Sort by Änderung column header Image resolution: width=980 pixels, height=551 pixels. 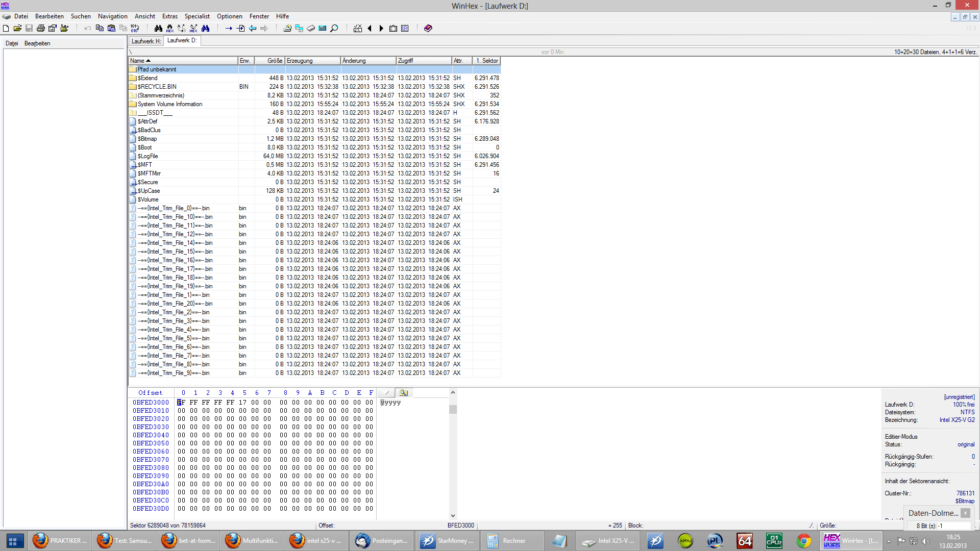[368, 61]
